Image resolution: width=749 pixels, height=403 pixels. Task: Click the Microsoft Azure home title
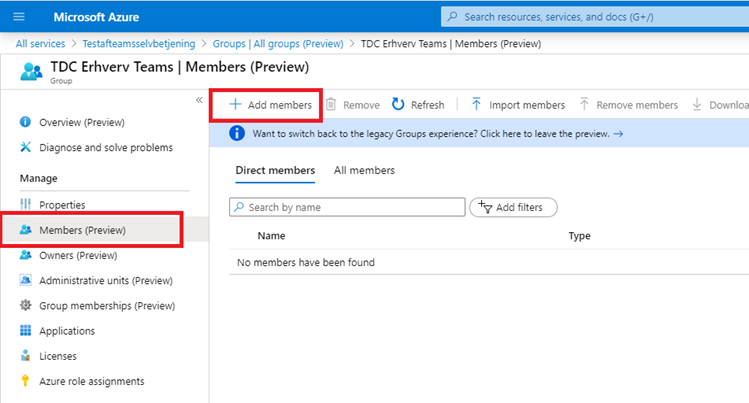(96, 17)
